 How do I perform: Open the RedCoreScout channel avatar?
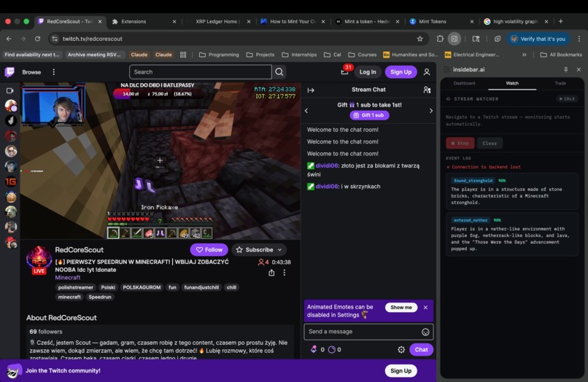click(39, 260)
